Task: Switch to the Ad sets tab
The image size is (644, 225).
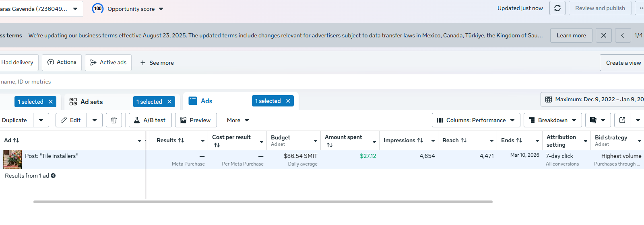Action: pos(92,102)
